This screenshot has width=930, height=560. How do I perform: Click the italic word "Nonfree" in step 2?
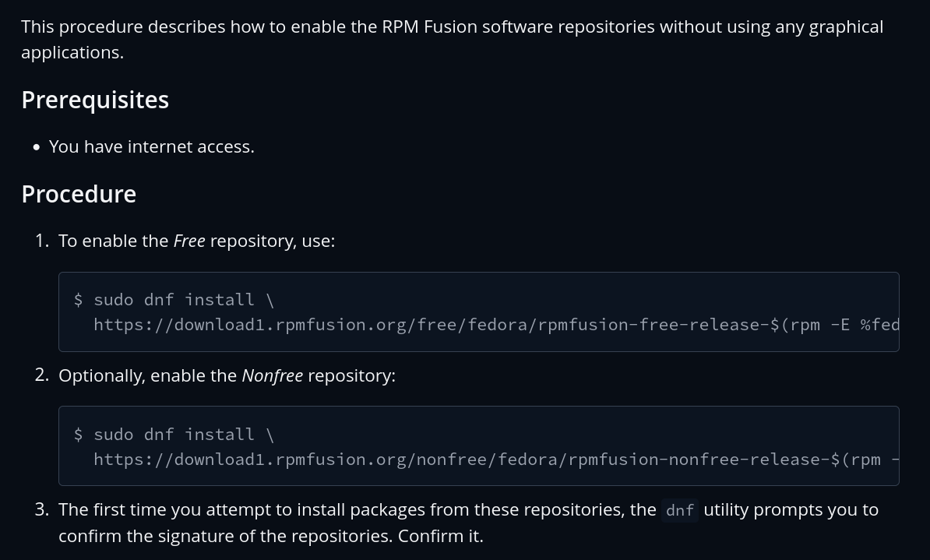[x=272, y=376]
